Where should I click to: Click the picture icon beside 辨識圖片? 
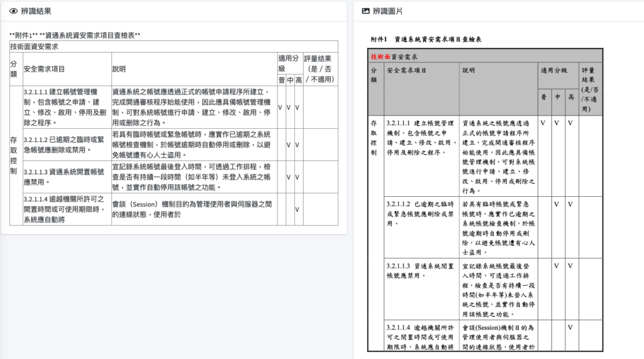(x=365, y=11)
